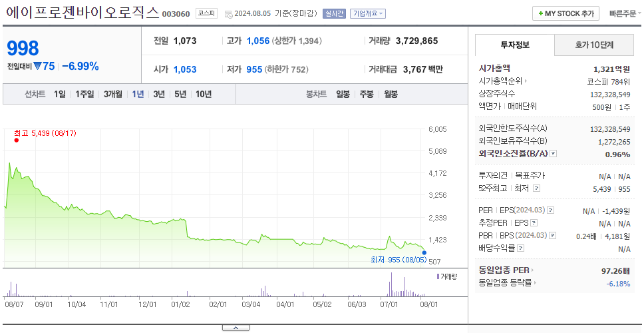644x333 pixels.
Task: Collapse chart using bottom arrow handle
Action: [x=236, y=328]
